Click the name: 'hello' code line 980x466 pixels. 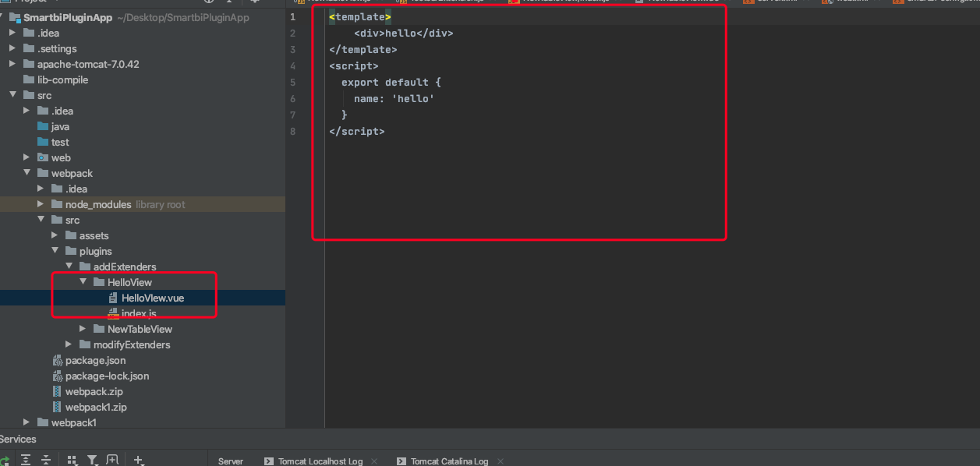click(x=394, y=98)
